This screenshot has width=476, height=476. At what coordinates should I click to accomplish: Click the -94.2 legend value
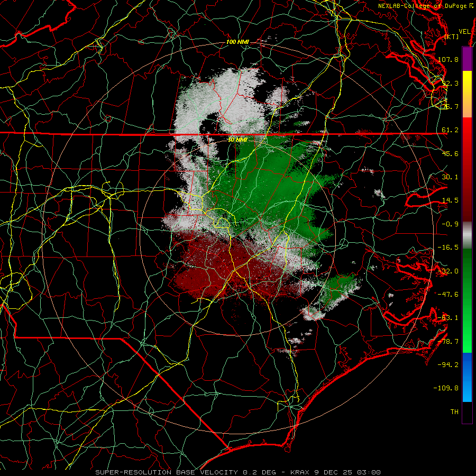448,365
